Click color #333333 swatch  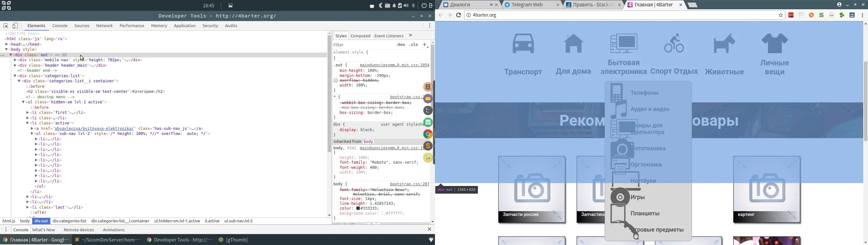358,209
